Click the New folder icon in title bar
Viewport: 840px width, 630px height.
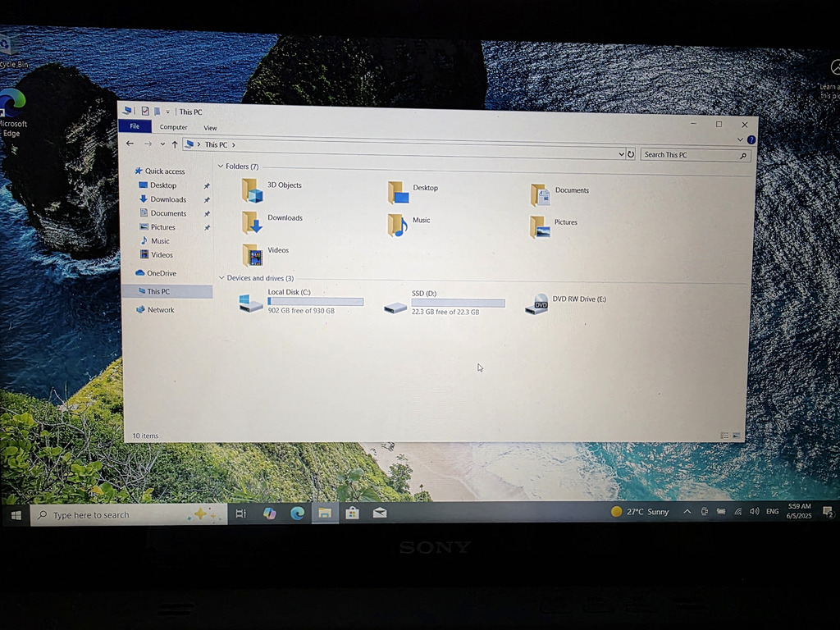tap(157, 112)
